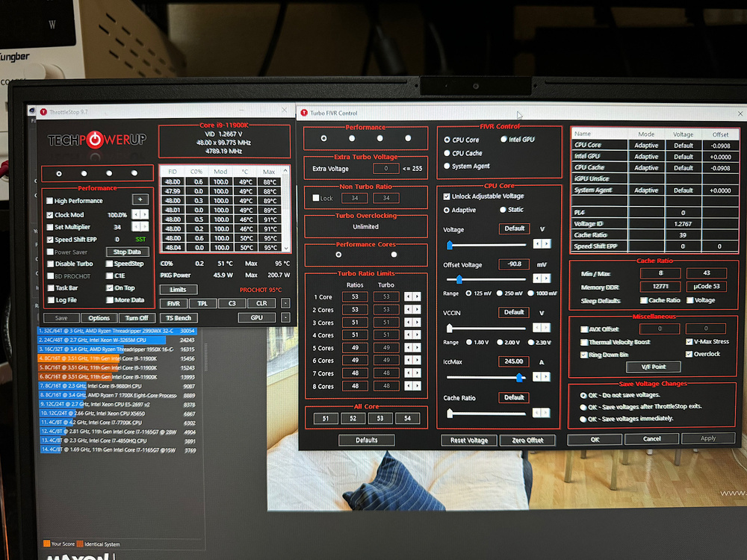
Task: Click the 8 Cores ratio stepper arrows
Action: pos(412,386)
